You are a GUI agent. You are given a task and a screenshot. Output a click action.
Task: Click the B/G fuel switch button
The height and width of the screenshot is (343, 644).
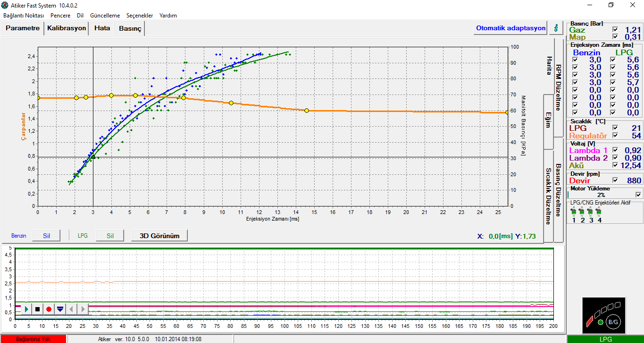click(x=612, y=322)
